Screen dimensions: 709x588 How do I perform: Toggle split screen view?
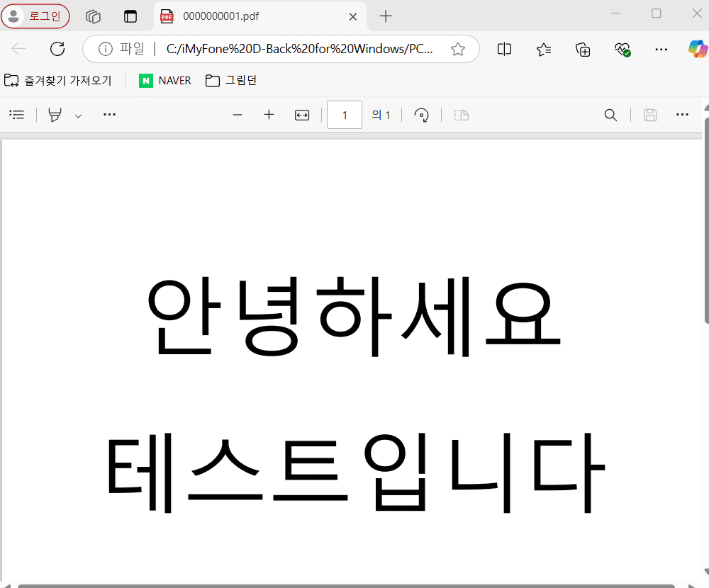pyautogui.click(x=505, y=49)
